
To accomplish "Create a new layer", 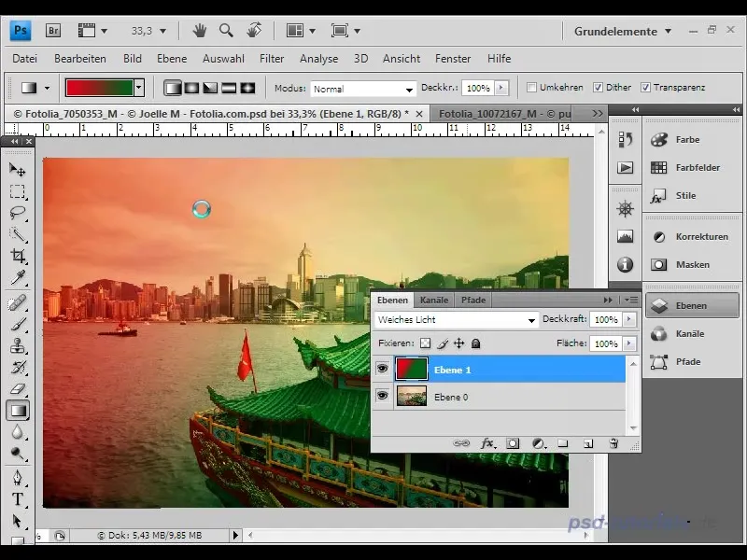I will [588, 443].
